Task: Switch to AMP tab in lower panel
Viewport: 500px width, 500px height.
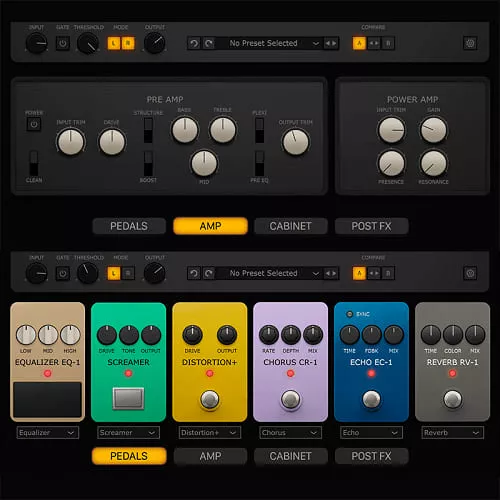Action: tap(210, 456)
